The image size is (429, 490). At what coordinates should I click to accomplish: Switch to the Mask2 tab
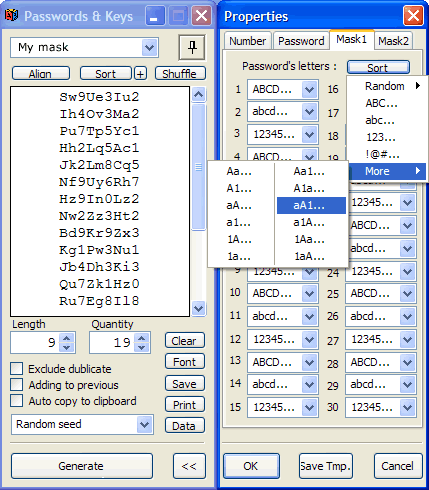pyautogui.click(x=393, y=41)
